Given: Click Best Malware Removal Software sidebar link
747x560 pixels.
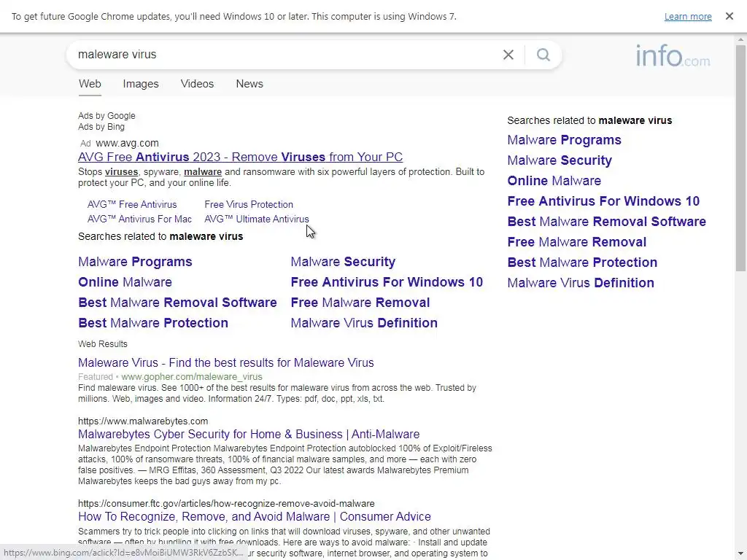Looking at the screenshot, I should 606,222.
